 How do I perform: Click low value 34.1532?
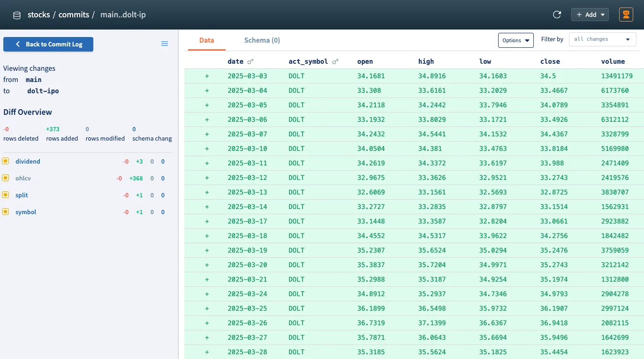point(493,134)
